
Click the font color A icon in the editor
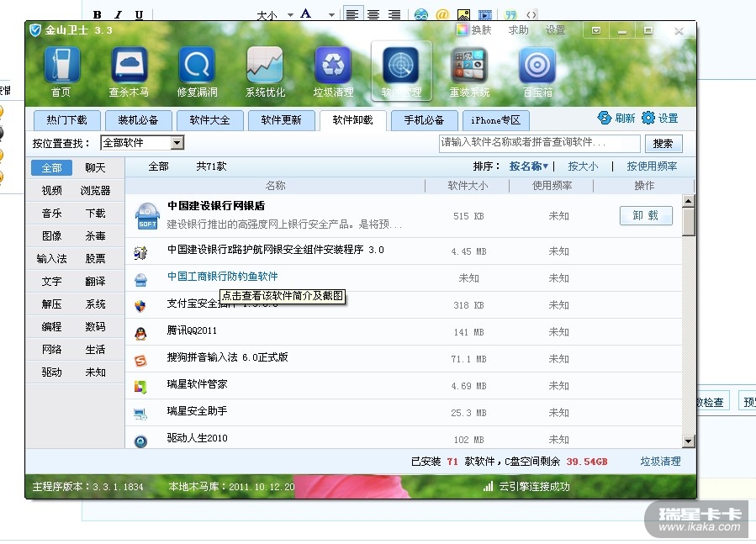305,13
